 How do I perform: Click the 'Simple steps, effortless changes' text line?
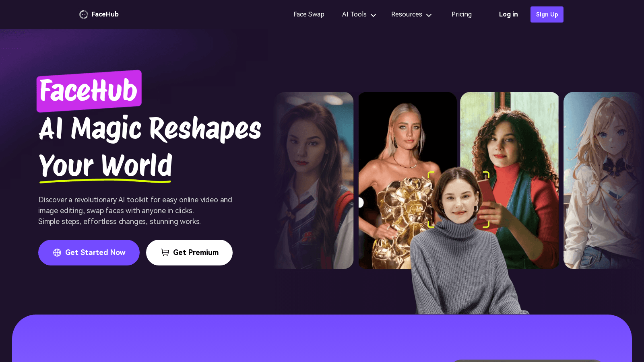tap(120, 222)
